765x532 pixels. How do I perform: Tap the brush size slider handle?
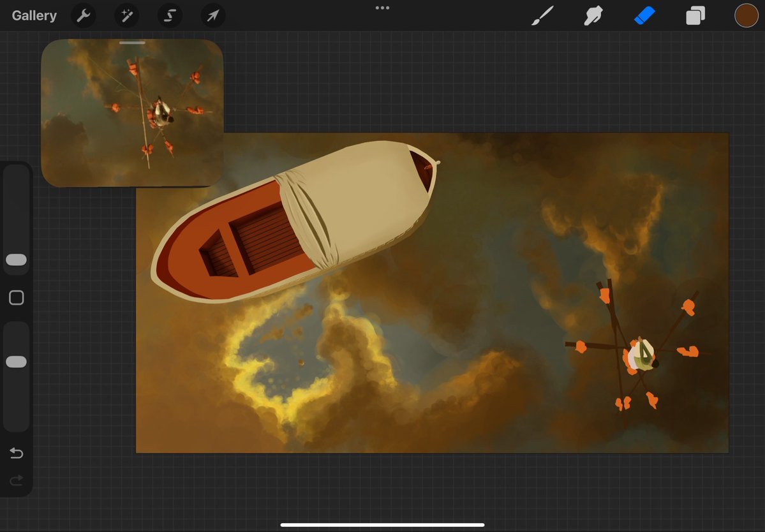point(16,260)
